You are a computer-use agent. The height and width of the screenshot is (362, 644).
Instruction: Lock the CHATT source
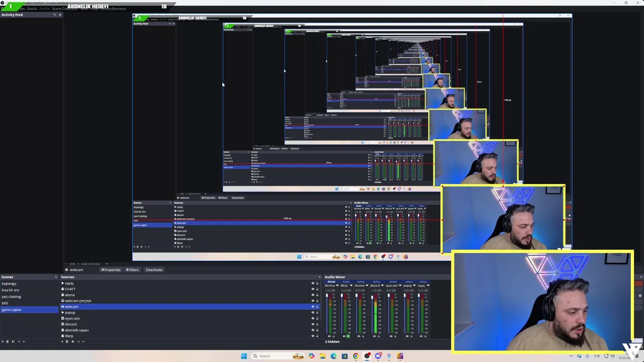[317, 289]
